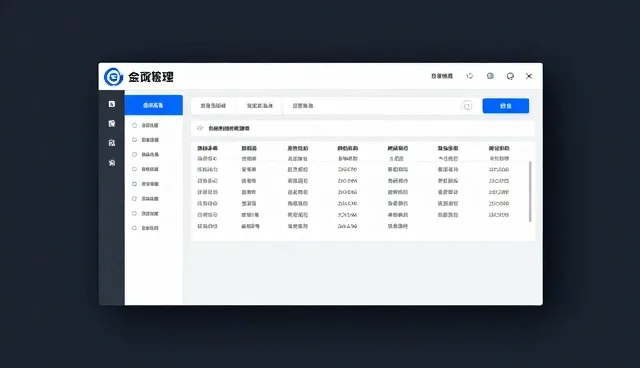Click the fourth column header of the table
The width and height of the screenshot is (640, 368).
point(348,149)
